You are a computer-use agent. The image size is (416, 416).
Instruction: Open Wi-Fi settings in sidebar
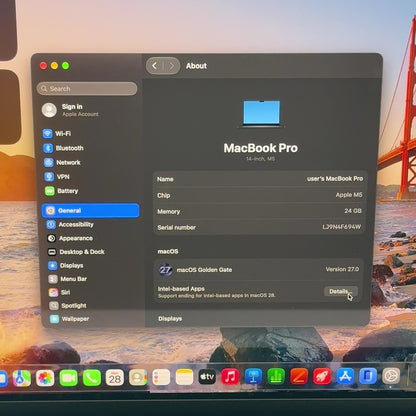coord(57,134)
